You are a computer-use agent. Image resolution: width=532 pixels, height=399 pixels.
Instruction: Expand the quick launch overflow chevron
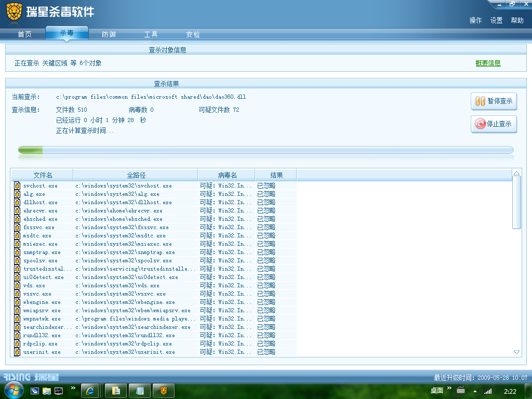(73, 388)
